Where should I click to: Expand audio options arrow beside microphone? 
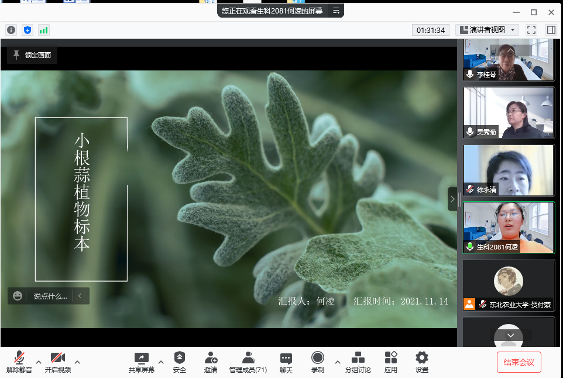(x=38, y=362)
